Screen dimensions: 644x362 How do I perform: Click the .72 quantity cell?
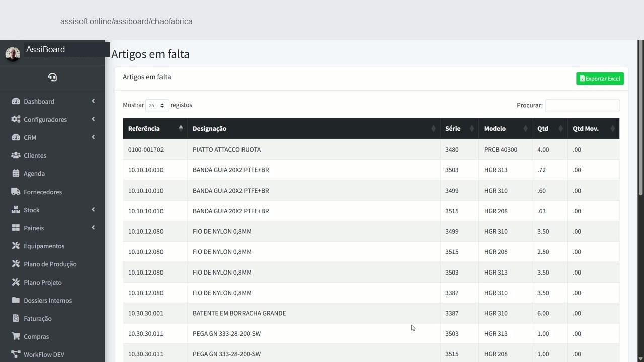coord(549,170)
